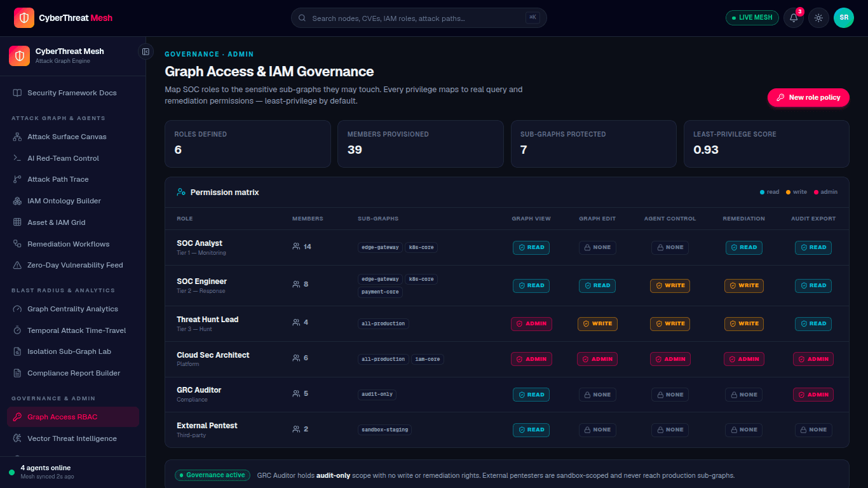The height and width of the screenshot is (488, 868).
Task: Click the MEMBERS column header
Action: 308,219
